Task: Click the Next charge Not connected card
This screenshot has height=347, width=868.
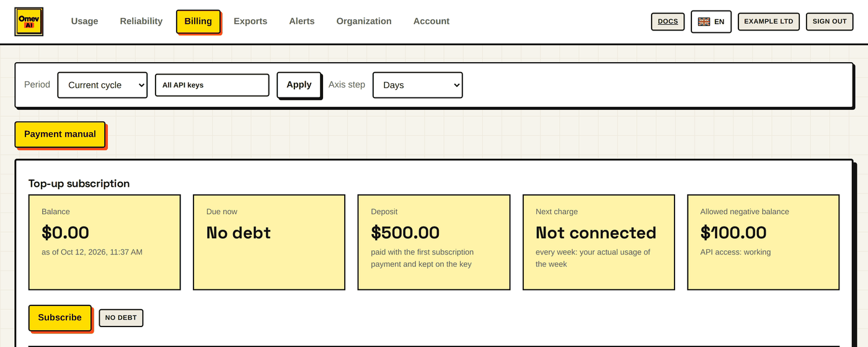Action: (x=599, y=242)
